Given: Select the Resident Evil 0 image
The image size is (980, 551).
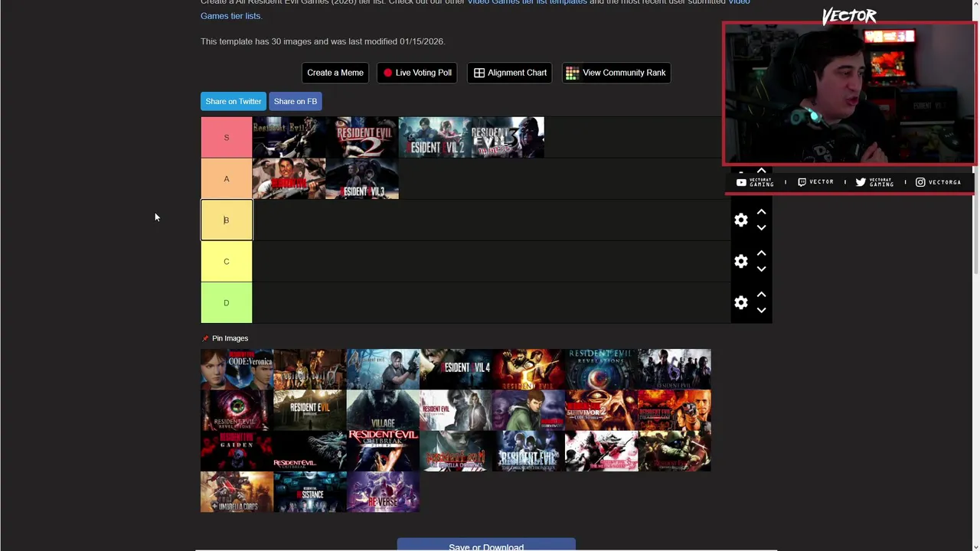Looking at the screenshot, I should click(310, 370).
